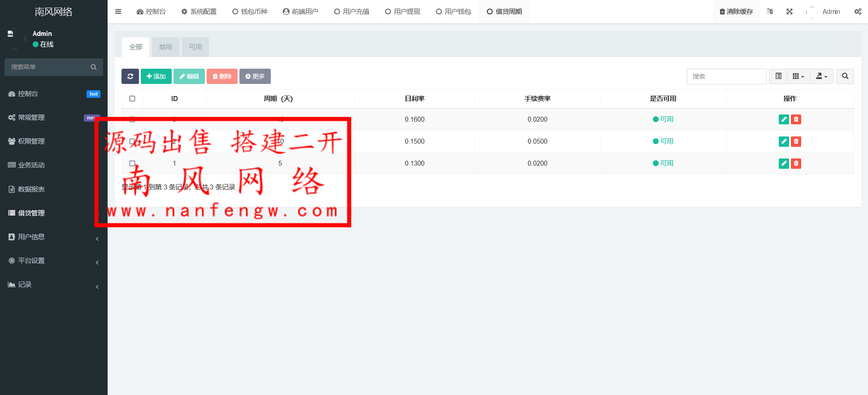Screen dimensions: 868x395
Task: Click the search magnifier button beside export
Action: [x=845, y=76]
